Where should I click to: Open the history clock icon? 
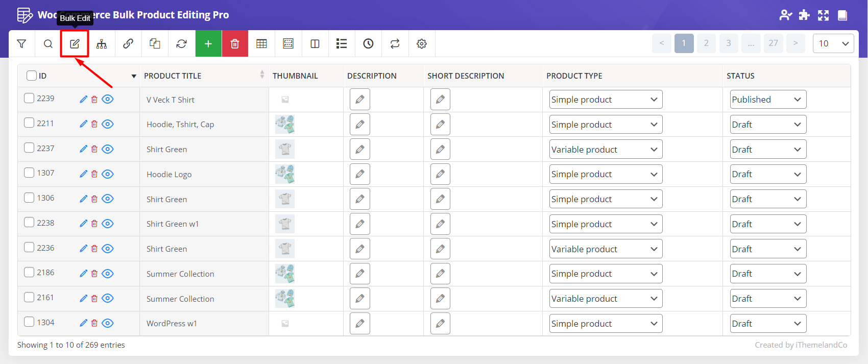point(368,44)
